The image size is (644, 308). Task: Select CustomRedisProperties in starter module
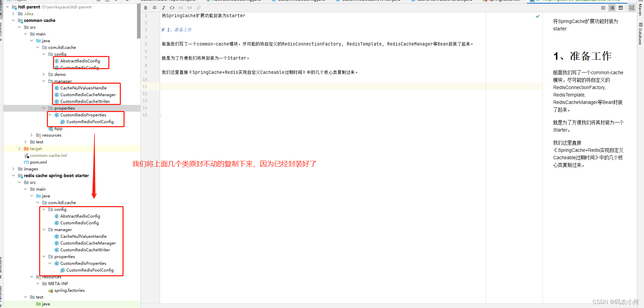point(83,263)
